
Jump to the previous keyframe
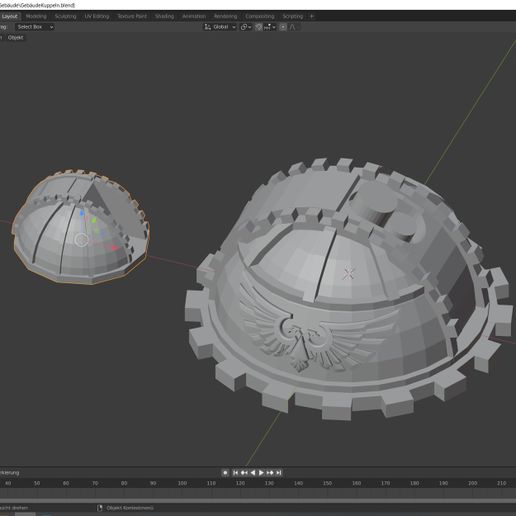click(x=244, y=473)
